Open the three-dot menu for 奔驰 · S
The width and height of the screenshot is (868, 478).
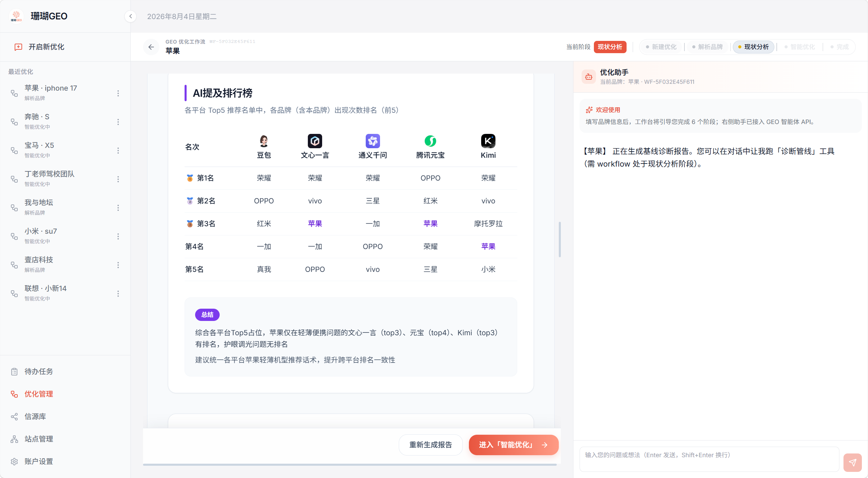[118, 122]
